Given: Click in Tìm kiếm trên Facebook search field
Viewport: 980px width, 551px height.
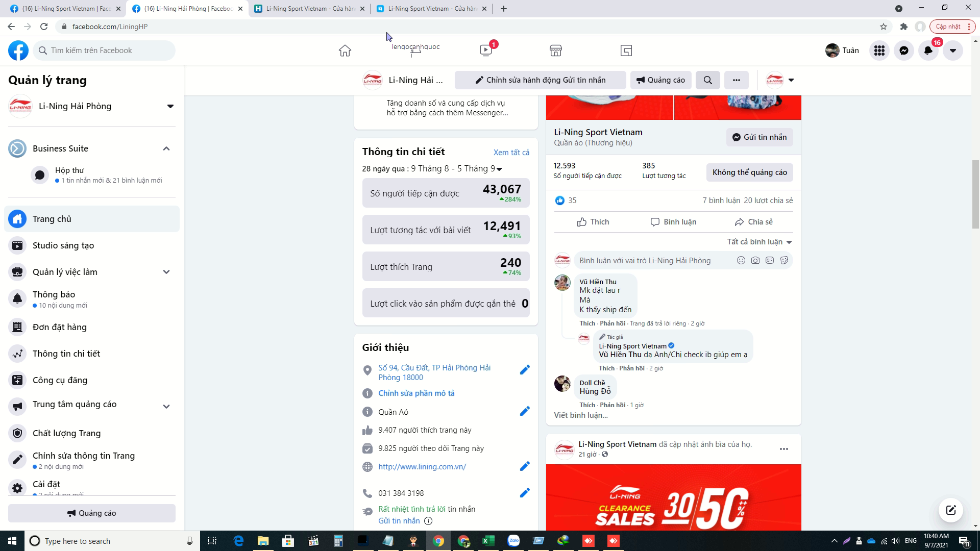Looking at the screenshot, I should (x=107, y=51).
